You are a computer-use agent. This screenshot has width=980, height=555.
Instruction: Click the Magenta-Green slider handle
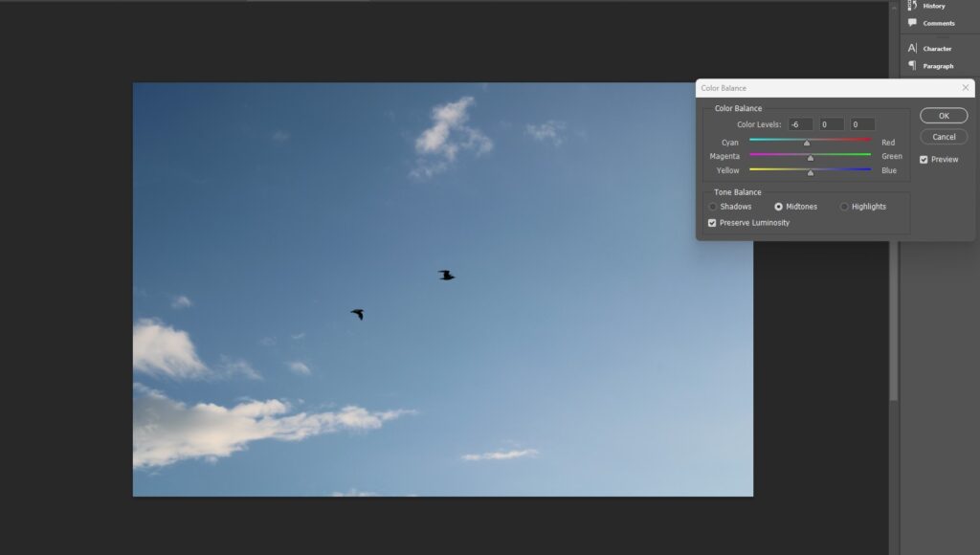pyautogui.click(x=811, y=158)
